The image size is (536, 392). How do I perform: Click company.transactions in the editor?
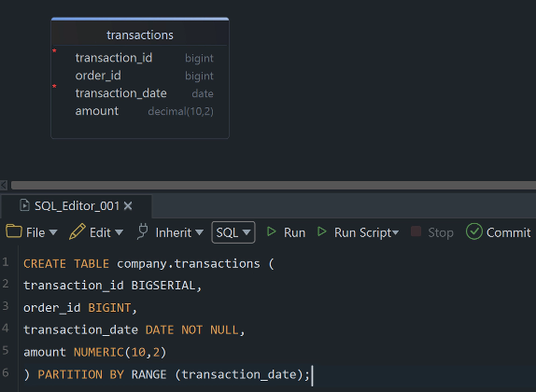[189, 263]
